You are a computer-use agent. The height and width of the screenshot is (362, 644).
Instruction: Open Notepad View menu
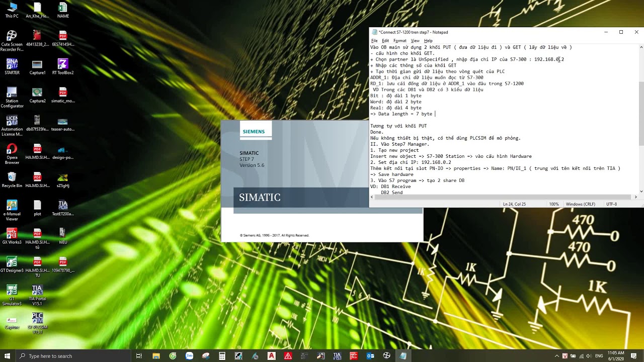[415, 41]
